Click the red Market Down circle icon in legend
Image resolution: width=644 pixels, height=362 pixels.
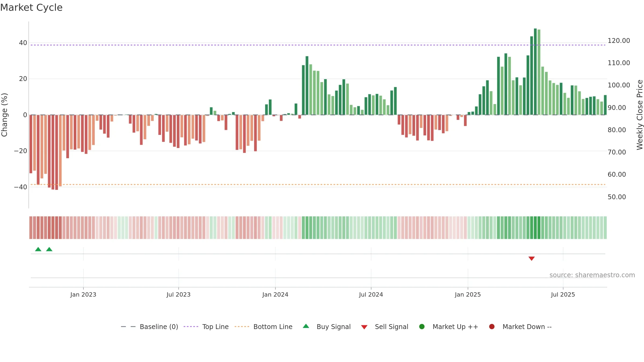coord(492,327)
